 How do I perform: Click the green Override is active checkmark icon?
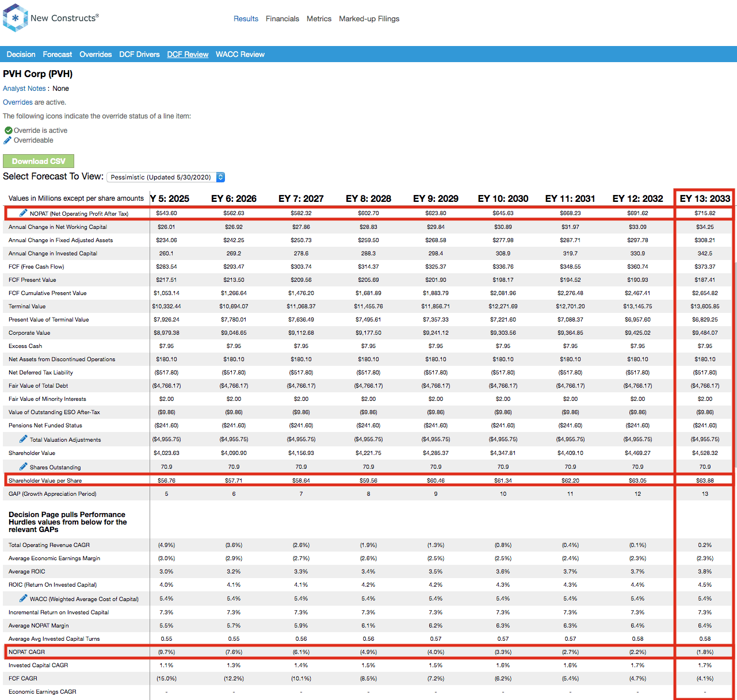pos(8,131)
